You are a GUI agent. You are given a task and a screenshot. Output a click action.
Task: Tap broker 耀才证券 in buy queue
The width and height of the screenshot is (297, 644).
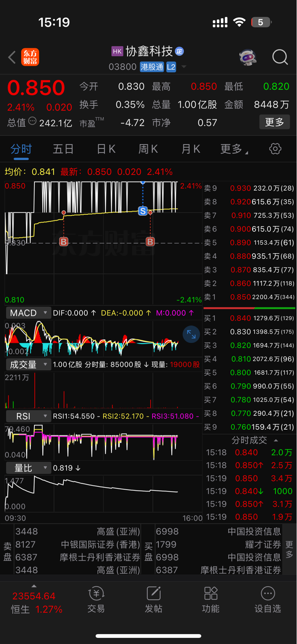coord(219,545)
